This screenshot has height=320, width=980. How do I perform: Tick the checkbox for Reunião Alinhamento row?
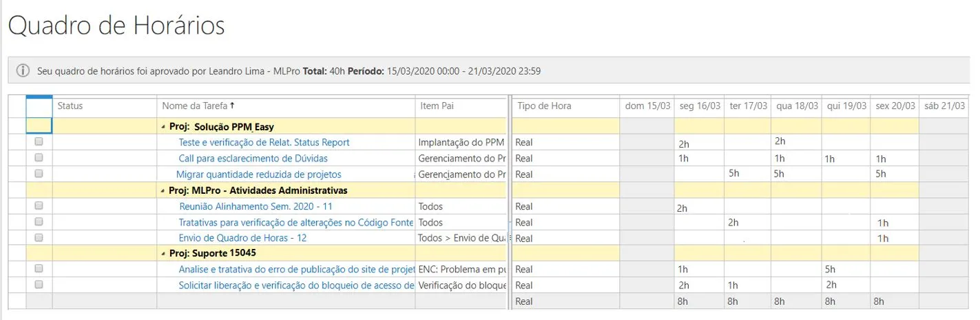tap(39, 206)
